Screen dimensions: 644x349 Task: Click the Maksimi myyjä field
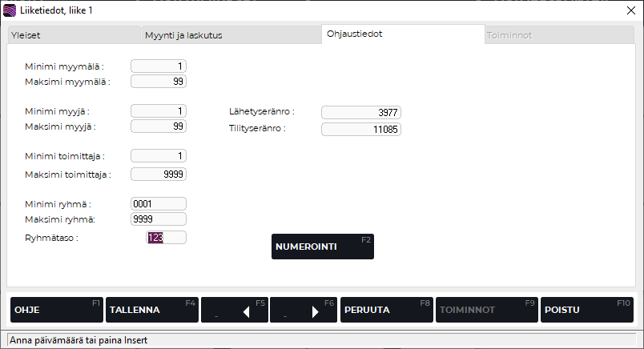click(x=159, y=126)
